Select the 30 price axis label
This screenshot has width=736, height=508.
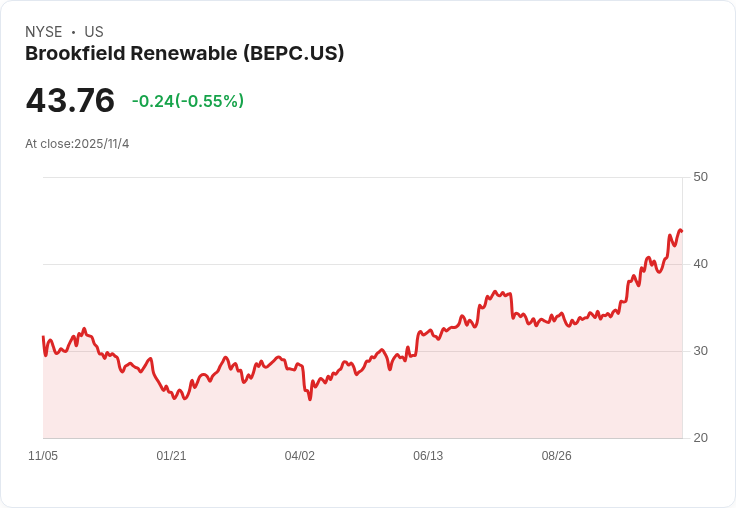(x=700, y=351)
